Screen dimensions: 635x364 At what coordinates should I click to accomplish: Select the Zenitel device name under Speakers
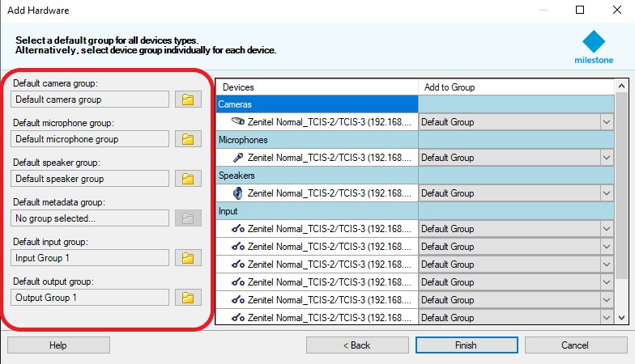tap(329, 193)
